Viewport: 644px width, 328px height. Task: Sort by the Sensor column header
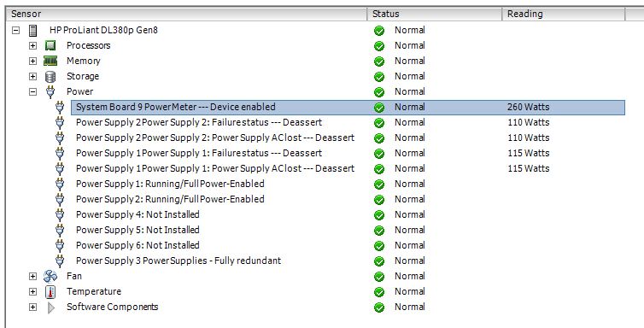click(187, 14)
